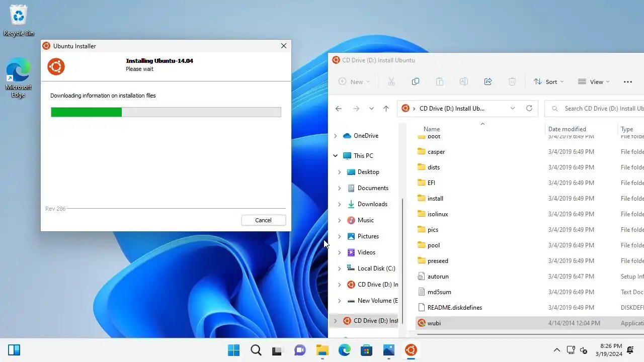The height and width of the screenshot is (362, 644).
Task: Open the Windows Start menu
Action: tap(233, 350)
